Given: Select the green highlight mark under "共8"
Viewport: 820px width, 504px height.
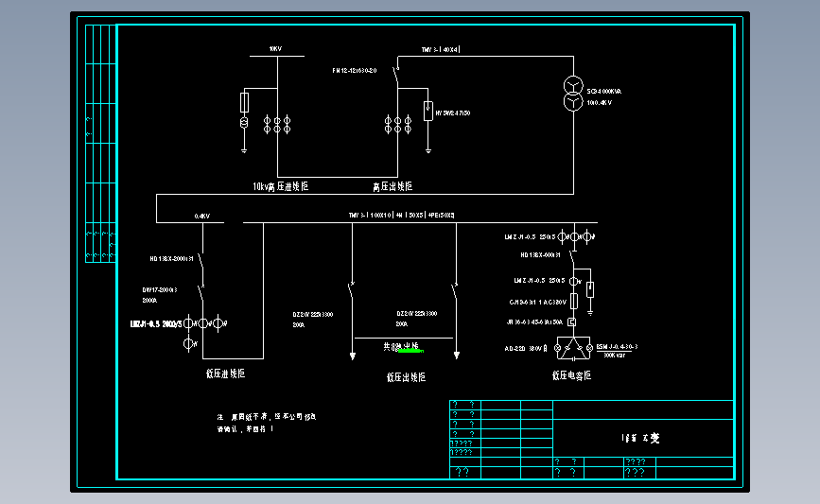Looking at the screenshot, I should (410, 351).
